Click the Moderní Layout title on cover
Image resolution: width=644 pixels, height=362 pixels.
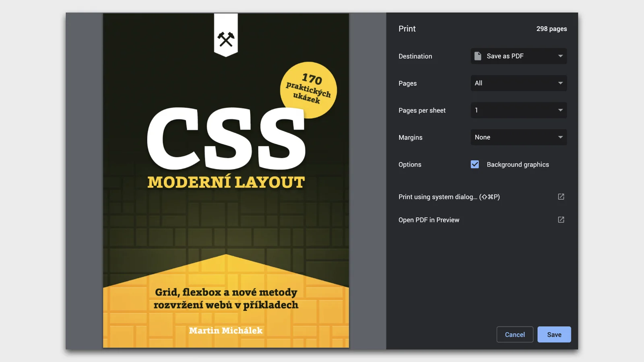pos(226,182)
